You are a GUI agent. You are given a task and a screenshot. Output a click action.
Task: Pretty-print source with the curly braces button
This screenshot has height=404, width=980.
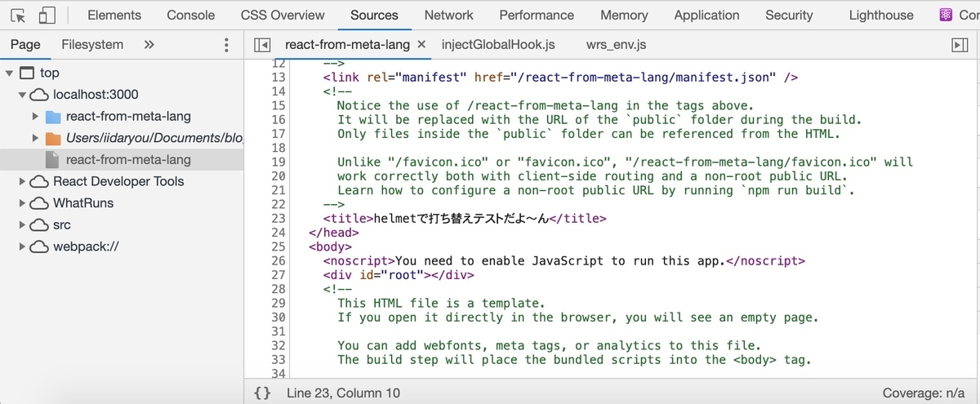262,393
